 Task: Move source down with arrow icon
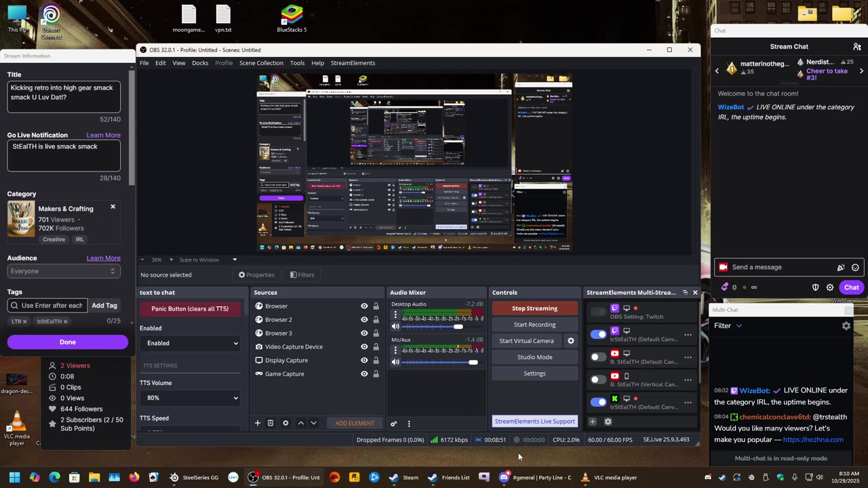click(313, 423)
